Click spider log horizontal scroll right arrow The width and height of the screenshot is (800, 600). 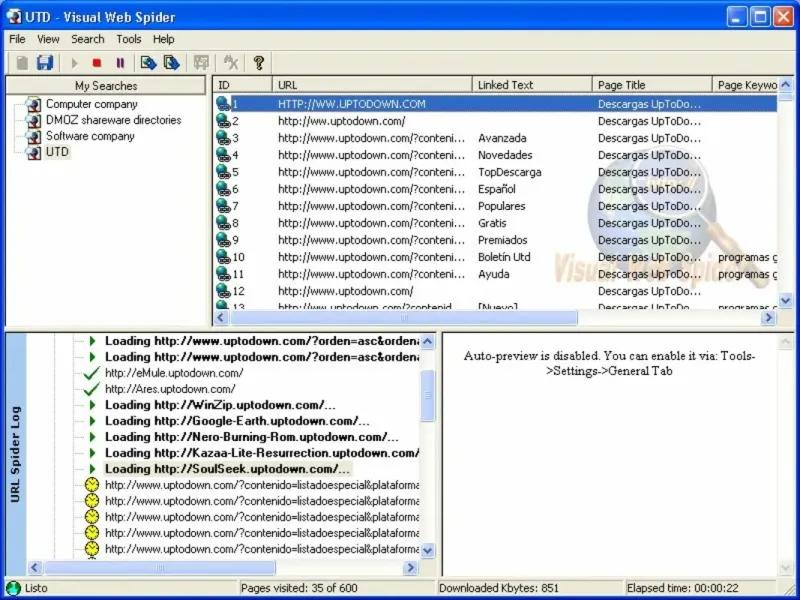click(411, 567)
